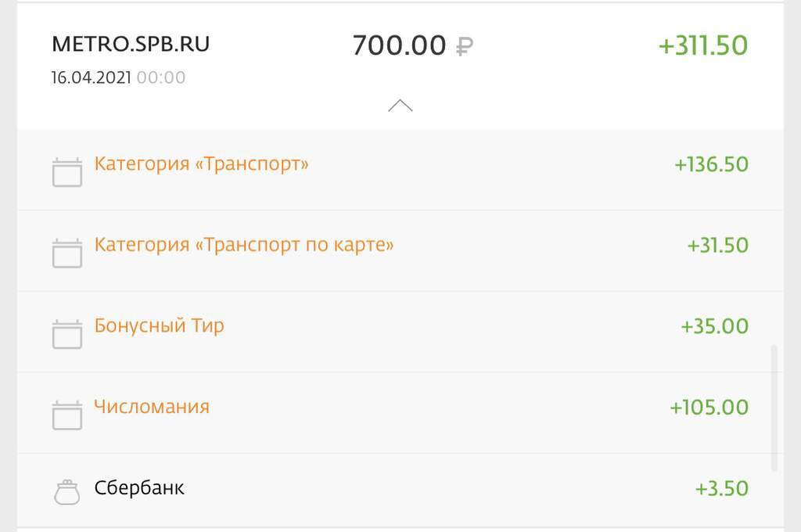Screen dimensions: 801x532
Task: Click the total bonus amount +311.50
Action: [x=702, y=45]
